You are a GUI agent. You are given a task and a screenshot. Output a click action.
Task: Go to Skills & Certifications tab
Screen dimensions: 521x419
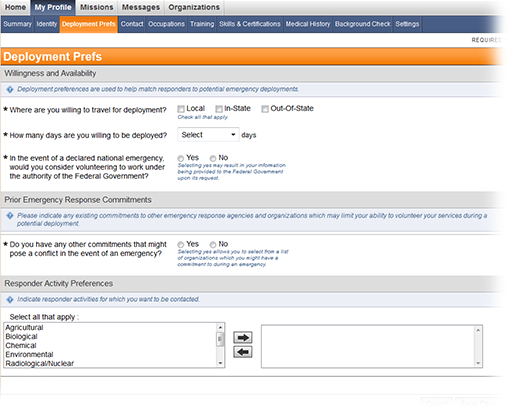(x=250, y=24)
